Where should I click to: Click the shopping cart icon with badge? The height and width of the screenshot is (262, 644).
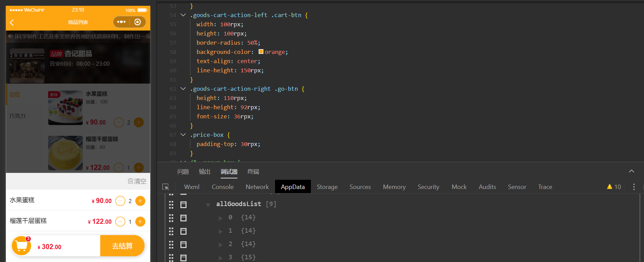[22, 246]
